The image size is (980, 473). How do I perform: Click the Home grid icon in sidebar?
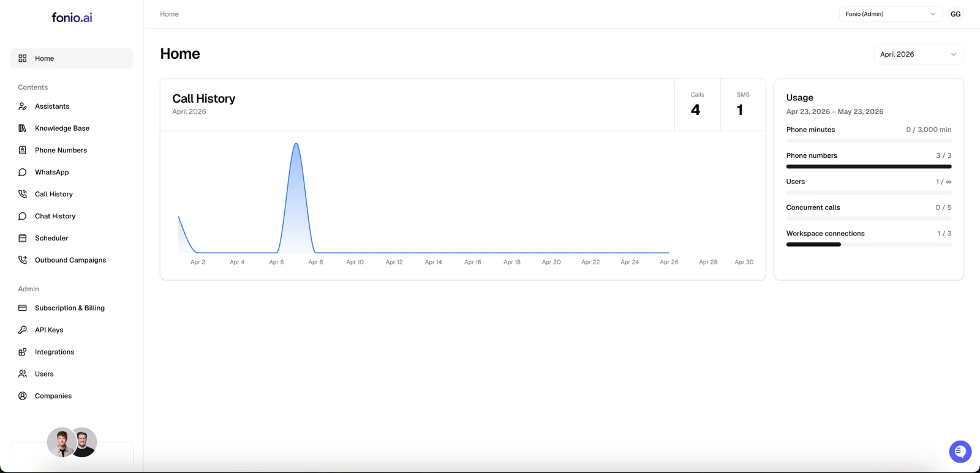pos(23,58)
